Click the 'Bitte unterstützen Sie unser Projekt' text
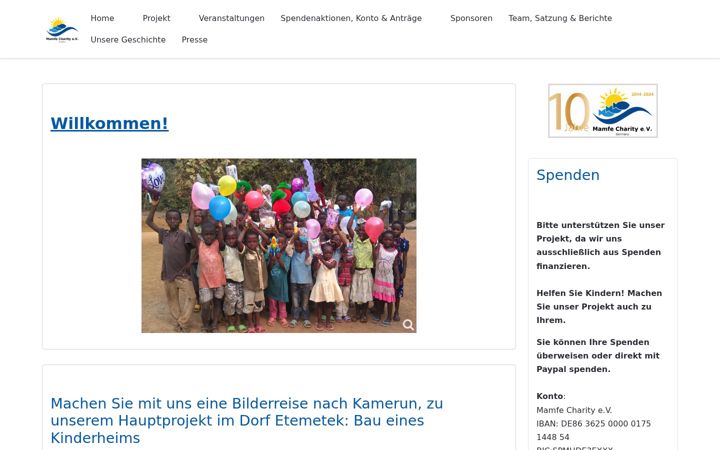Viewport: 720px width, 450px height. (601, 246)
